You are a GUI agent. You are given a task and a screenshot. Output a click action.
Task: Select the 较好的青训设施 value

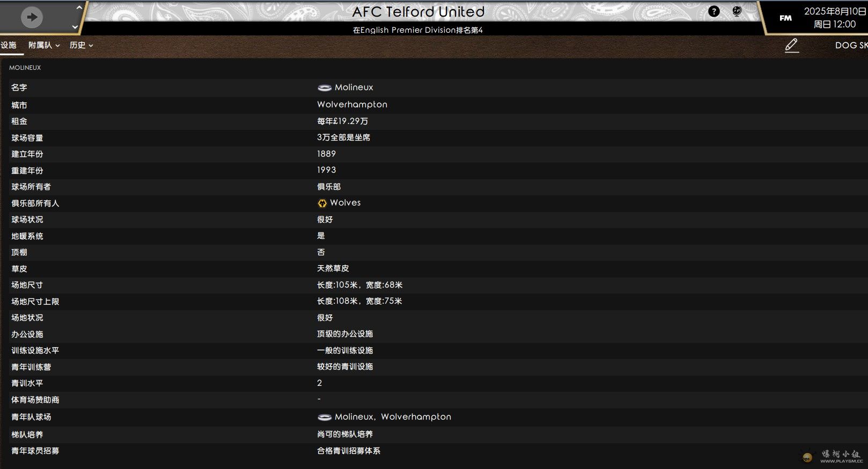point(345,367)
